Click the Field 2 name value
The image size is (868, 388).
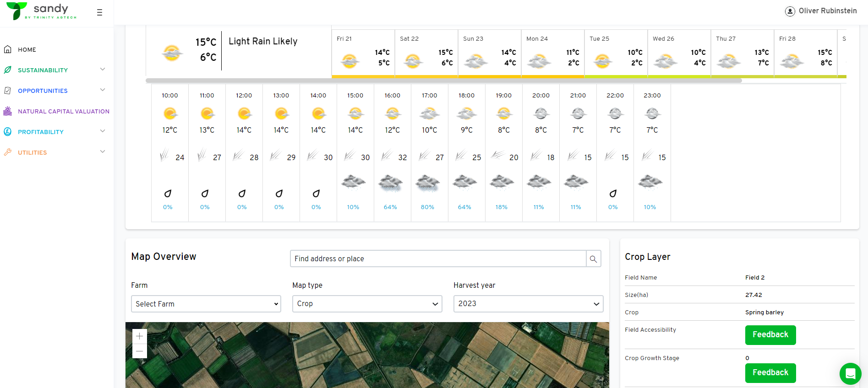click(x=755, y=278)
